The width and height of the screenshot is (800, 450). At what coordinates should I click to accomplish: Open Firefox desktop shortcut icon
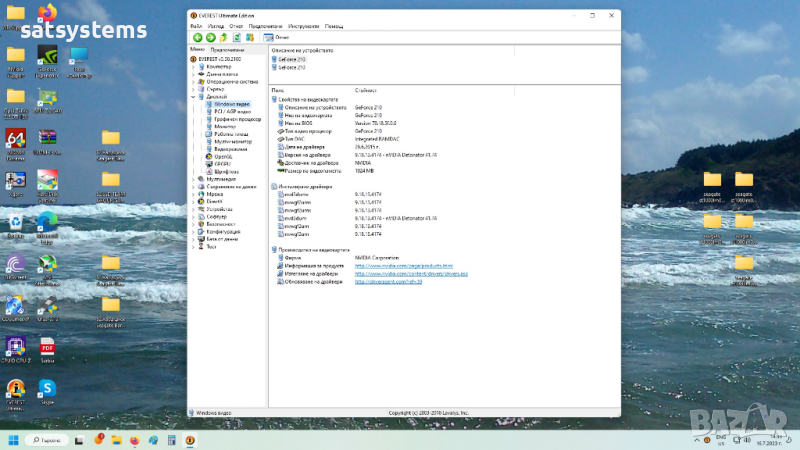(x=47, y=14)
